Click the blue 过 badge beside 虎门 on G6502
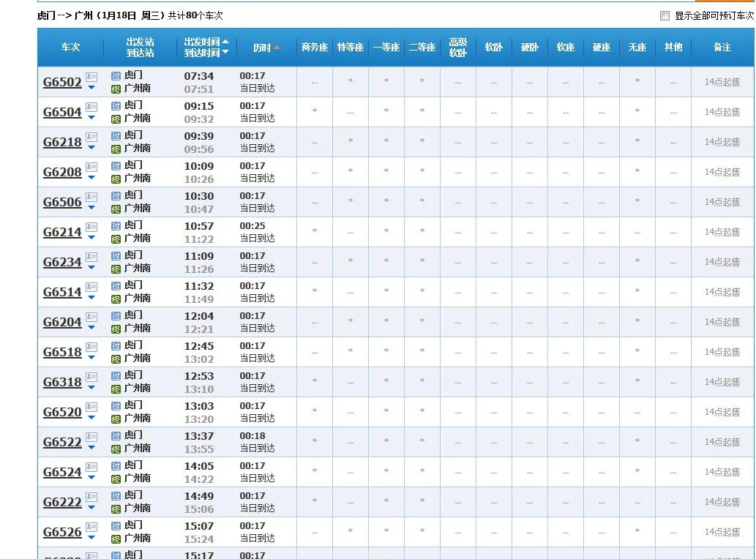Image resolution: width=756 pixels, height=559 pixels. (116, 76)
